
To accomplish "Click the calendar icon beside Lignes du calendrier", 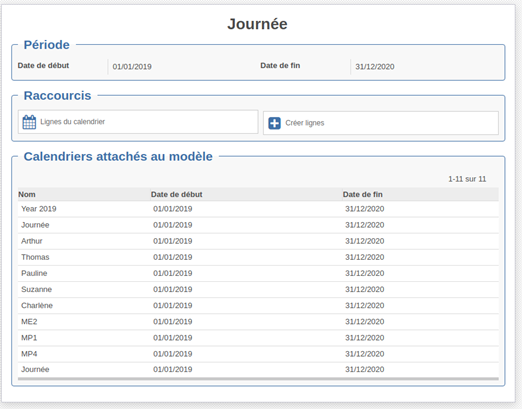I will click(29, 122).
